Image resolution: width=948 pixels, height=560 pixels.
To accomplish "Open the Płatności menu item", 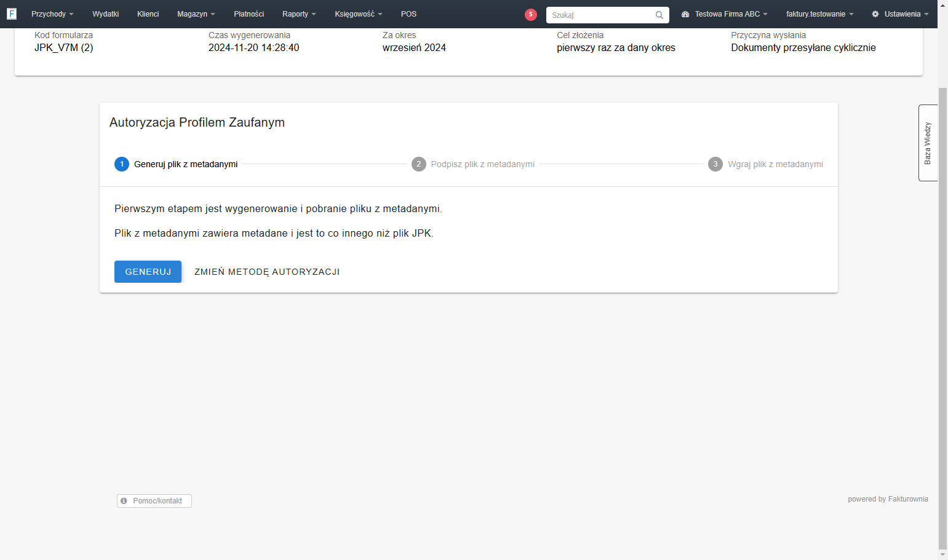I will (x=249, y=14).
